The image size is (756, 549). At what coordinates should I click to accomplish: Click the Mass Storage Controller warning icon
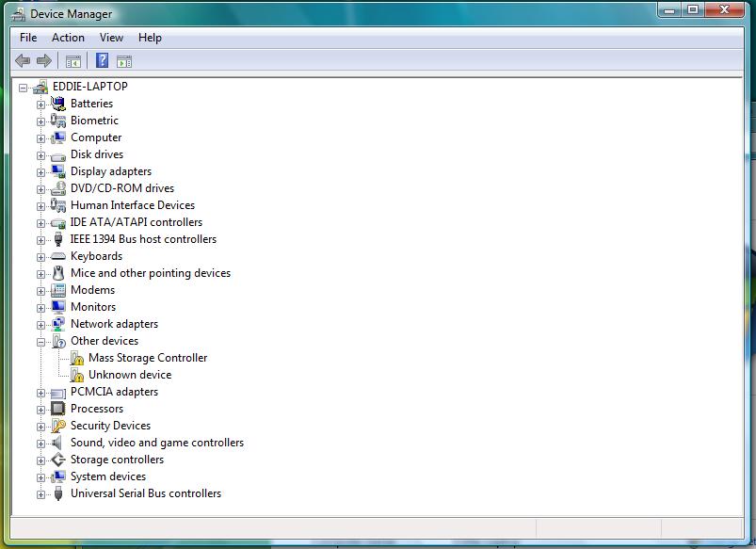pos(77,358)
